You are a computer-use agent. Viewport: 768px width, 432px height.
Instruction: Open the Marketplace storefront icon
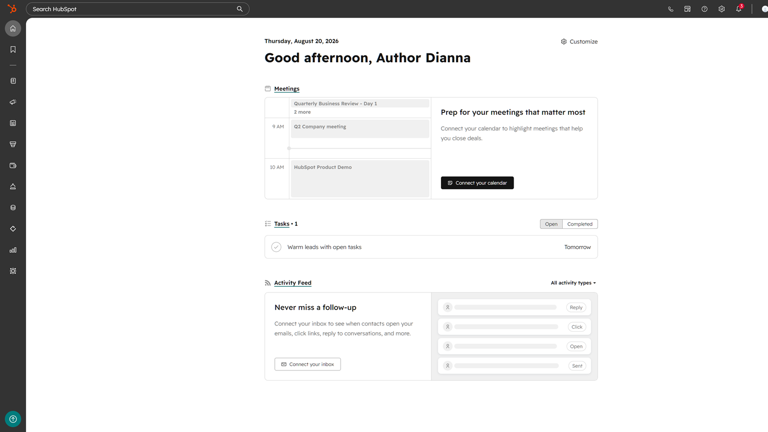(687, 9)
